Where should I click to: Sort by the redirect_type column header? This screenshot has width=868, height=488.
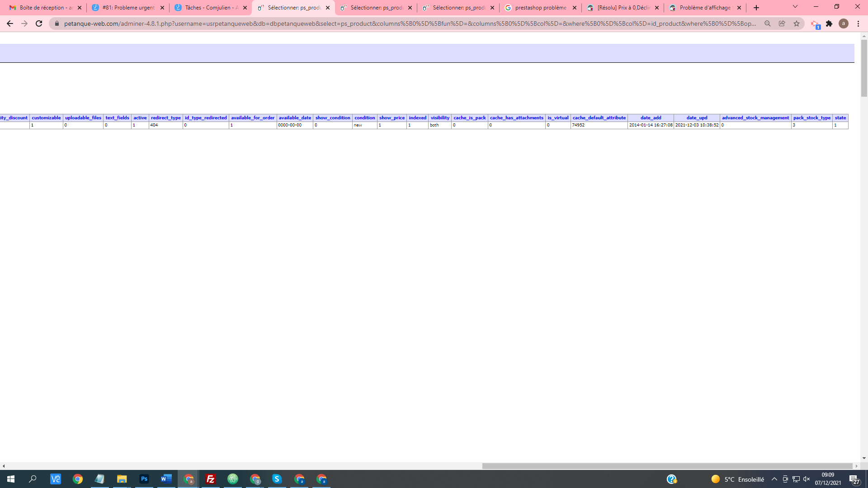(165, 117)
